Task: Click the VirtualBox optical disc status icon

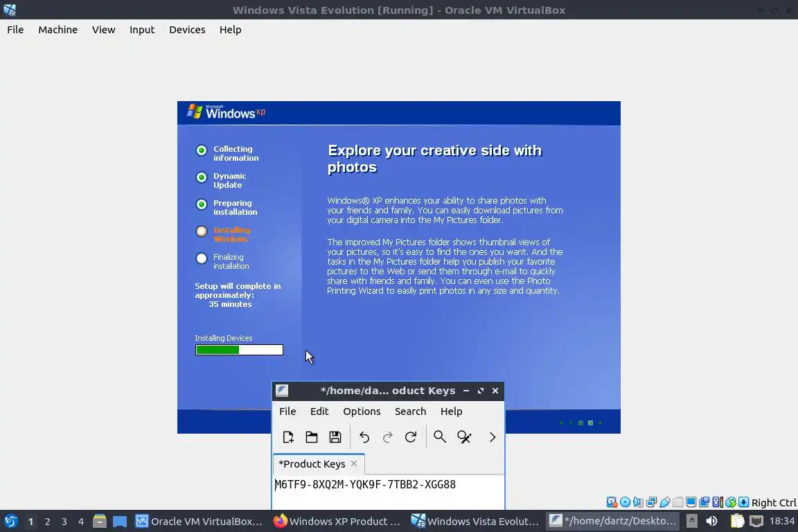Action: (625, 502)
